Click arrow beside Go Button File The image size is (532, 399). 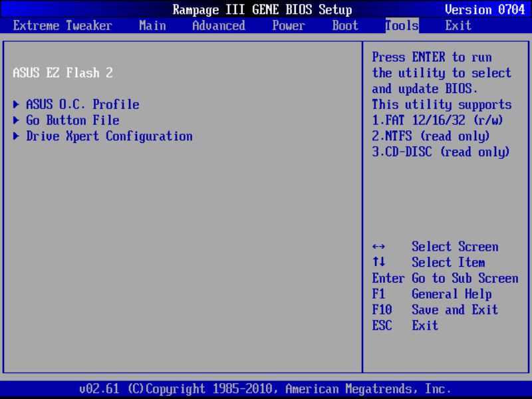16,120
